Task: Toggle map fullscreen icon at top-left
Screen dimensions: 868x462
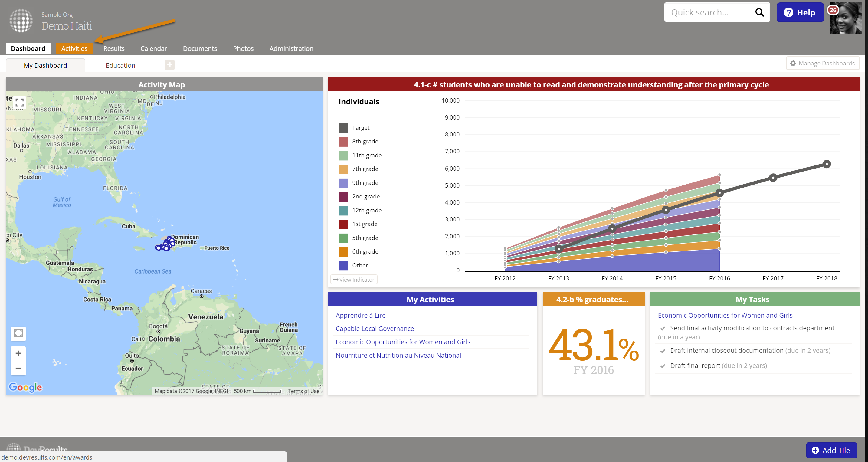Action: point(20,103)
